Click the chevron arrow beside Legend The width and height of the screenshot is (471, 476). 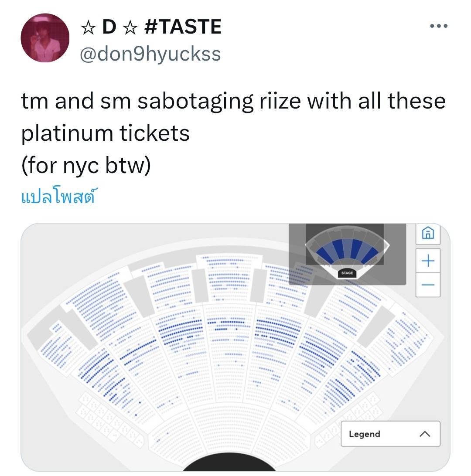425,434
